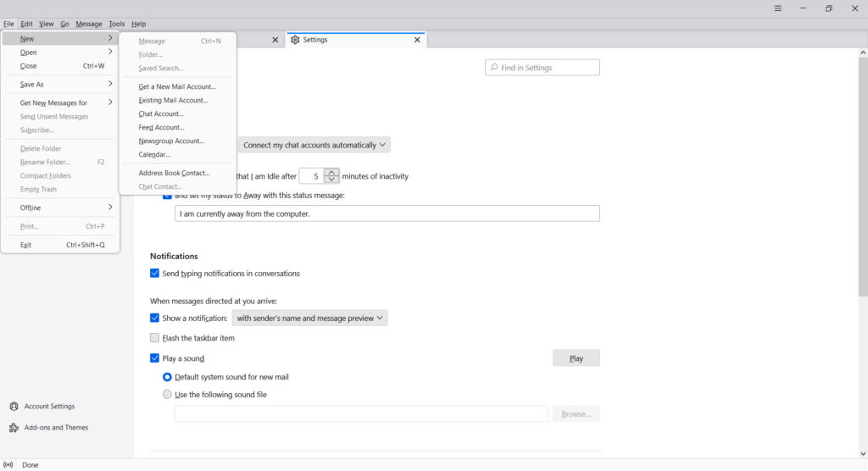Click the Add-ons and Themes puzzle icon
Viewport: 868px width, 471px height.
pyautogui.click(x=14, y=427)
